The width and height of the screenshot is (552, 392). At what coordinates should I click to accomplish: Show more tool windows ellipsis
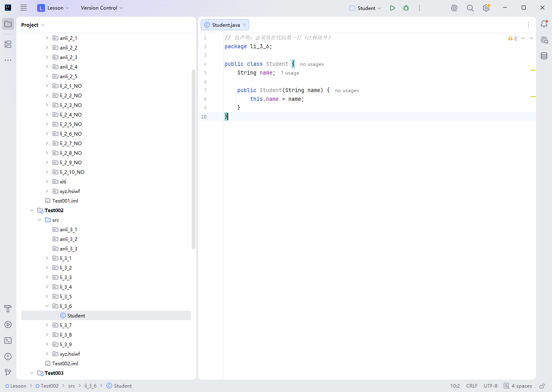(8, 60)
